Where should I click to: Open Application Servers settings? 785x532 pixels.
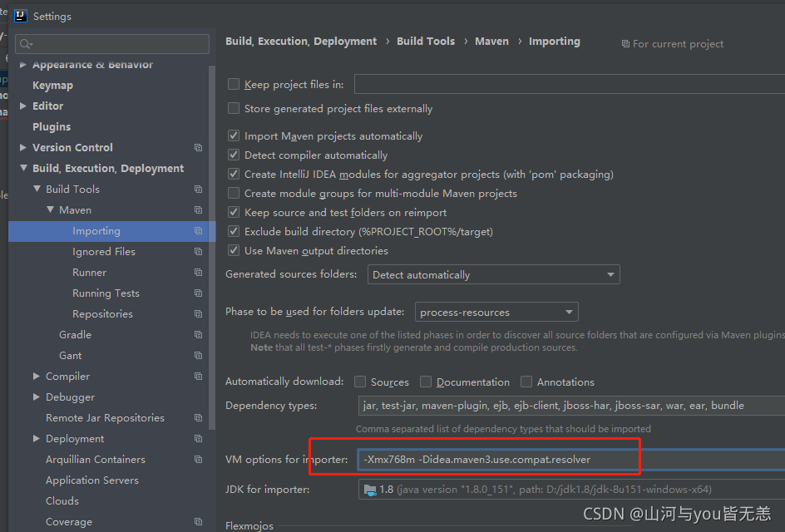coord(92,480)
